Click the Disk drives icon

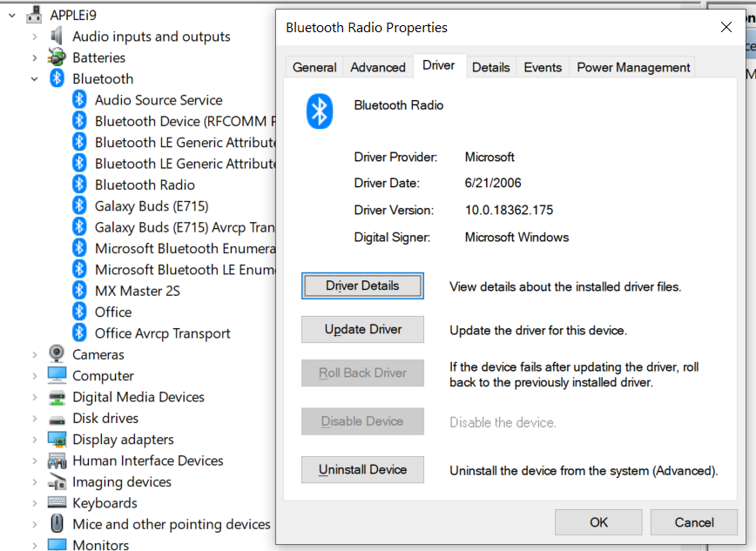57,420
